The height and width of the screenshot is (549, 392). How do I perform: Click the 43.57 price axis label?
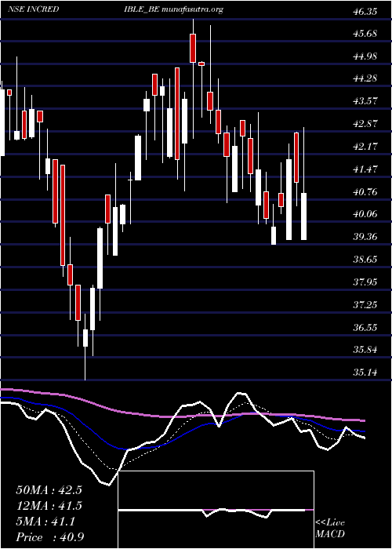point(365,101)
